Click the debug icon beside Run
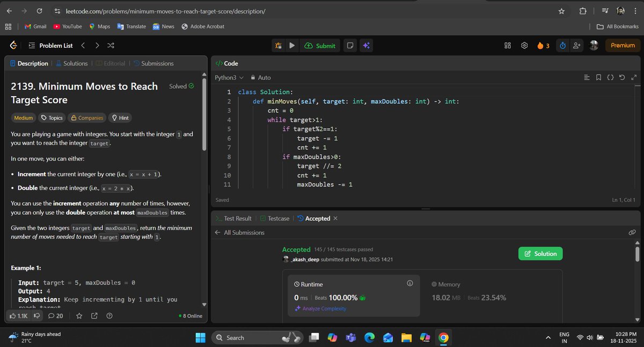The image size is (644, 347). tap(278, 46)
